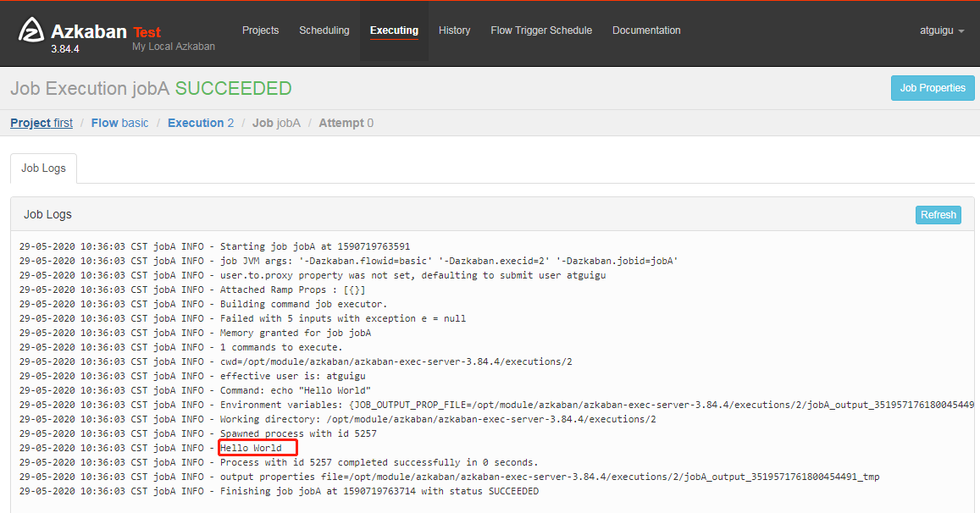
Task: Open Flow Trigger Schedule page
Action: pyautogui.click(x=541, y=30)
